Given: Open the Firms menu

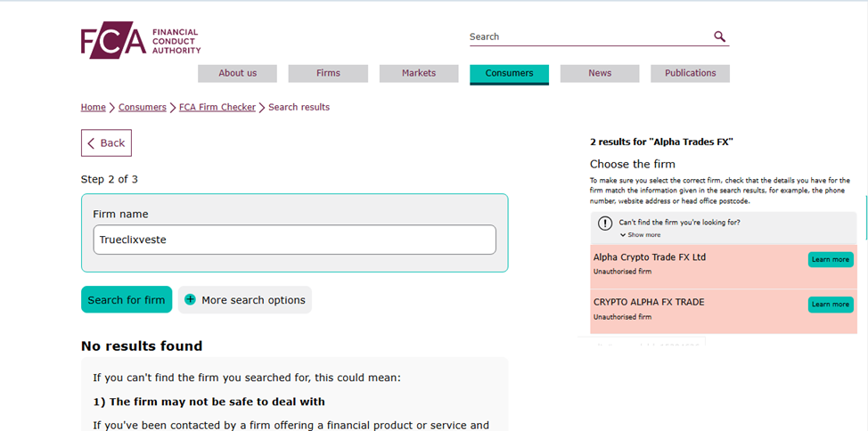Looking at the screenshot, I should click(328, 74).
